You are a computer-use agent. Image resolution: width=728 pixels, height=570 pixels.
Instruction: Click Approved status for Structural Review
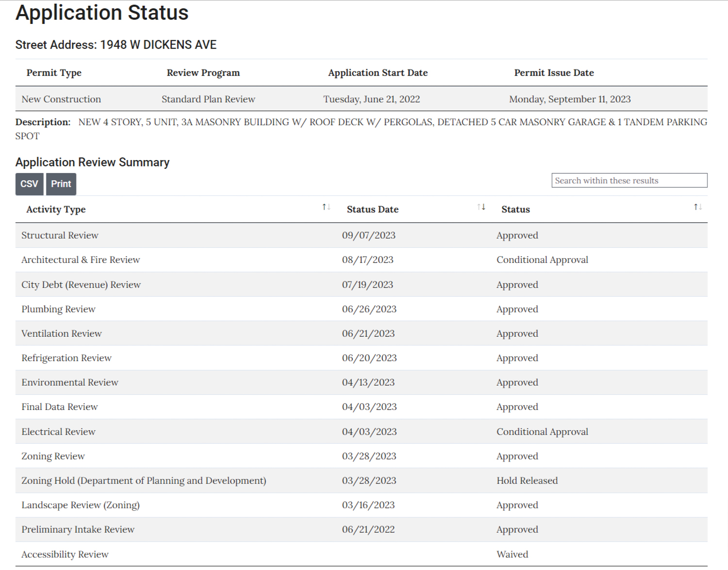pos(517,235)
